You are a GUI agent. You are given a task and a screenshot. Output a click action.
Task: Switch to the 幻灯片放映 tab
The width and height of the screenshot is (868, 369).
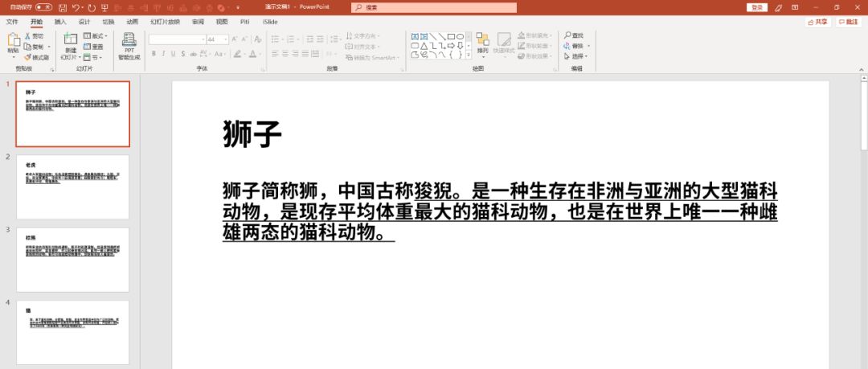point(165,22)
